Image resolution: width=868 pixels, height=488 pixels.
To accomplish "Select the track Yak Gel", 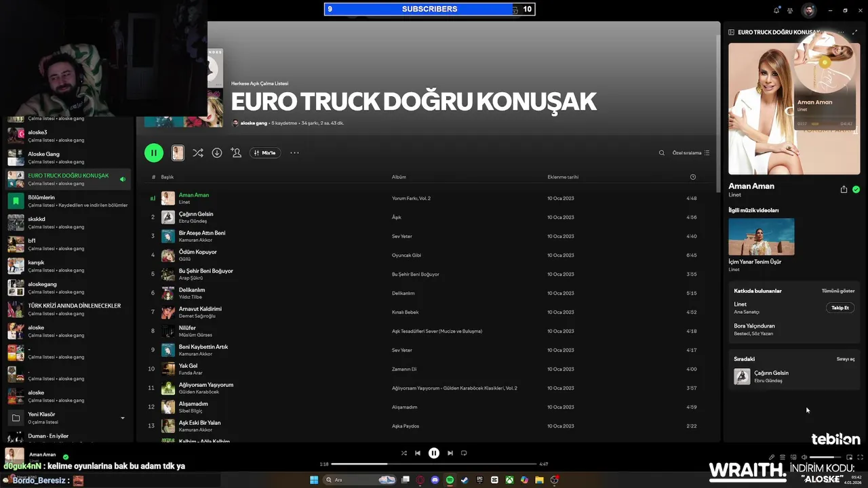I will click(188, 366).
